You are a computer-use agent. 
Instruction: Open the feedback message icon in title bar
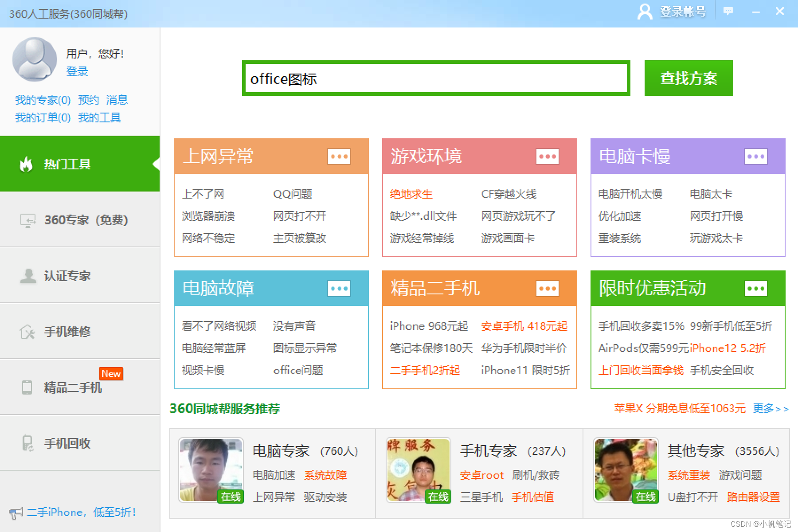(x=728, y=11)
